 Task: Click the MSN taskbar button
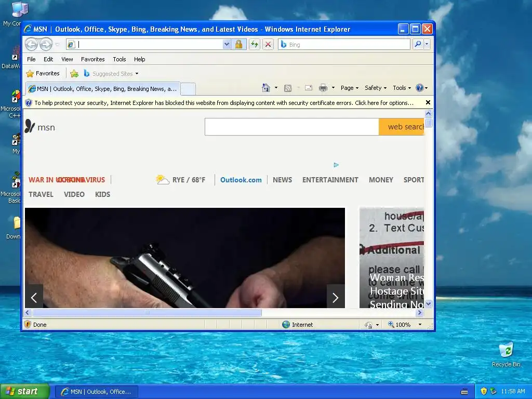[97, 392]
